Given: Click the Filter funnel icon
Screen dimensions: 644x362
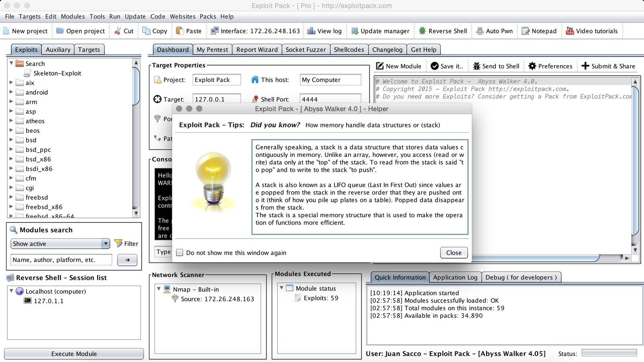Looking at the screenshot, I should (x=118, y=243).
